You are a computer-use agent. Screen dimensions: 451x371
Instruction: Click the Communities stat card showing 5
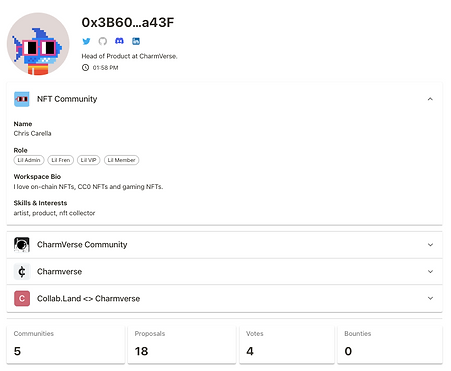[66, 344]
